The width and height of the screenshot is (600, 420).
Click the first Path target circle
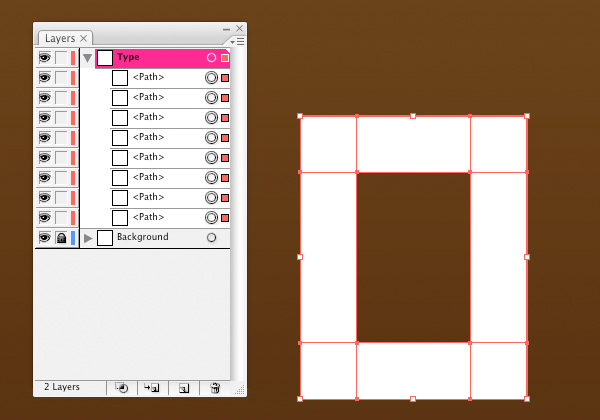pos(211,78)
